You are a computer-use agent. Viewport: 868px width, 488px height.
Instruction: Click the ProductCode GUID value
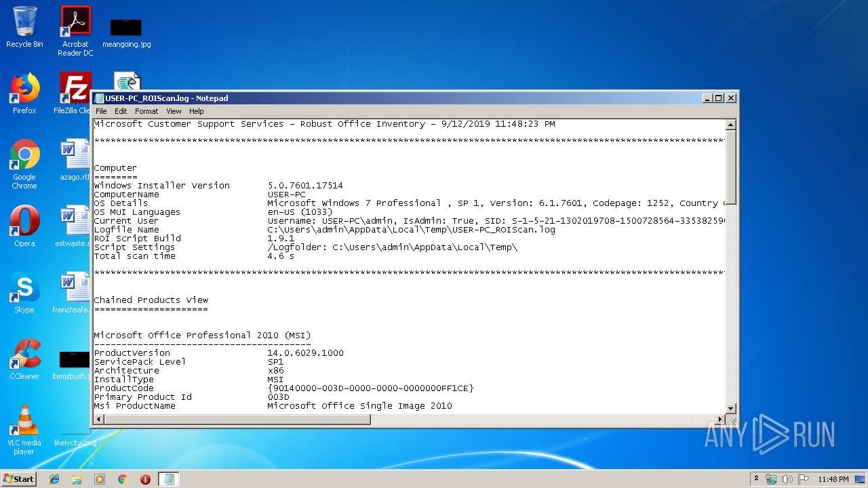click(x=370, y=388)
